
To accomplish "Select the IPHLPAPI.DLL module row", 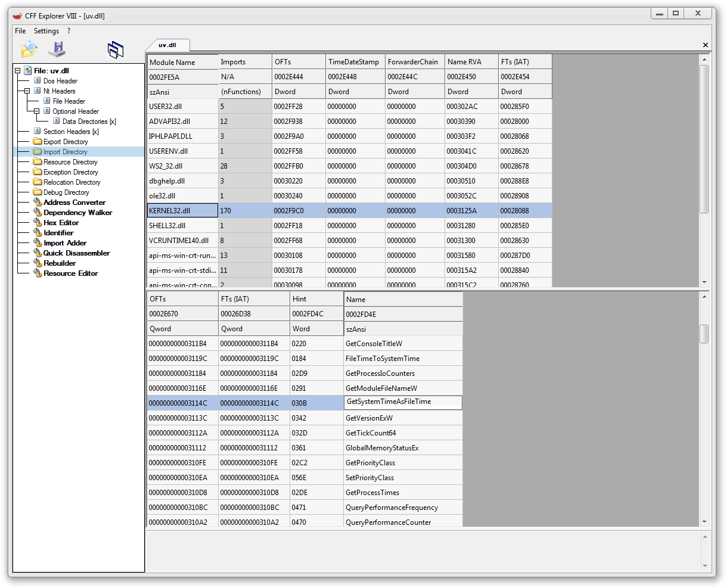I will point(349,136).
